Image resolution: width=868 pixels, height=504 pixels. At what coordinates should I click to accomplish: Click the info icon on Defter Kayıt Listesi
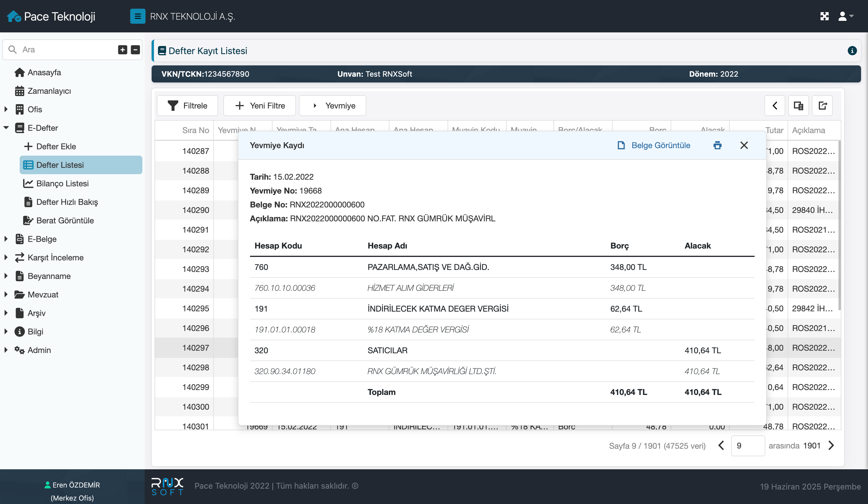[x=852, y=51]
